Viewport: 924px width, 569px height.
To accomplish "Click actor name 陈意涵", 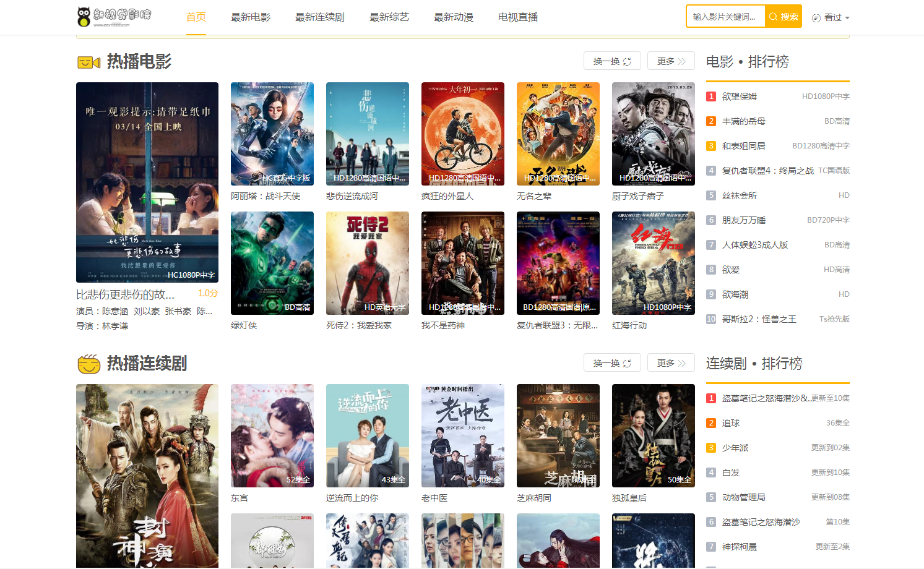I will point(115,311).
